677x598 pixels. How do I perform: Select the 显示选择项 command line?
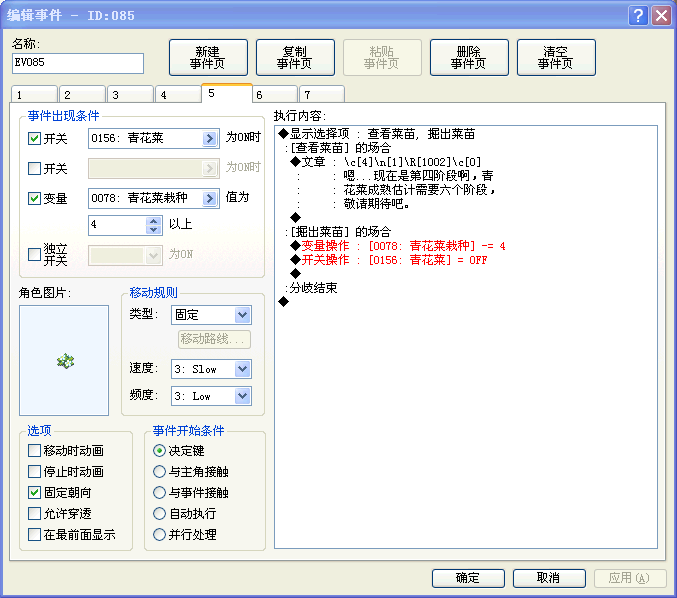(376, 134)
